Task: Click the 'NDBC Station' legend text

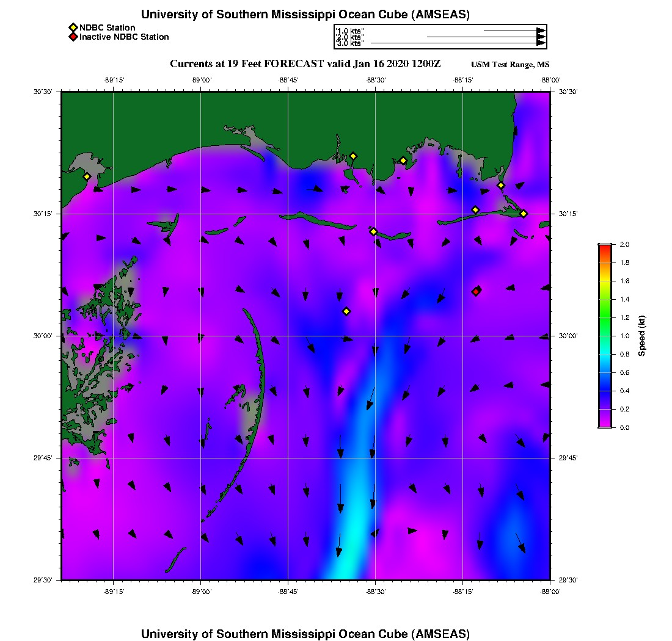Action: click(108, 27)
